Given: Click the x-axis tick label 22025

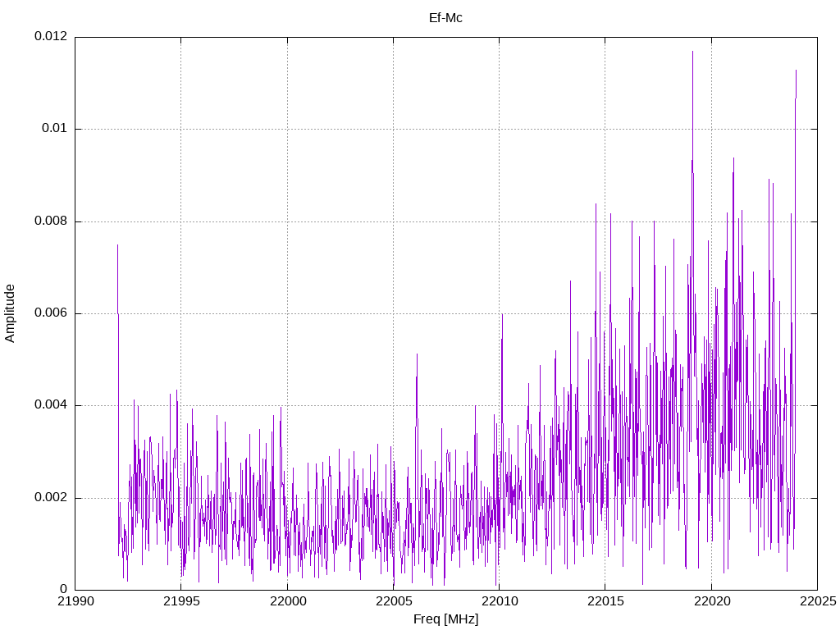Looking at the screenshot, I should [x=818, y=601].
